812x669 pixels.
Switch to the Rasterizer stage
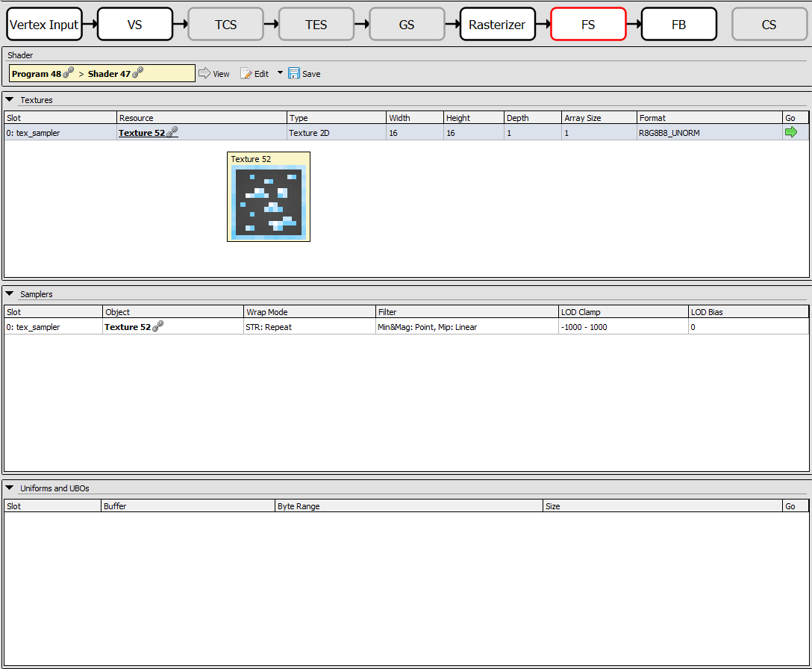(x=497, y=25)
